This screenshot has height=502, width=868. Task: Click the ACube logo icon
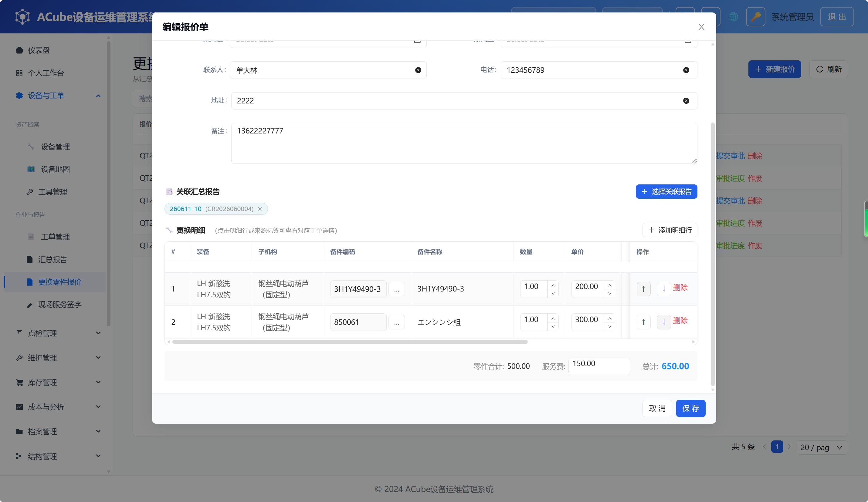(22, 16)
